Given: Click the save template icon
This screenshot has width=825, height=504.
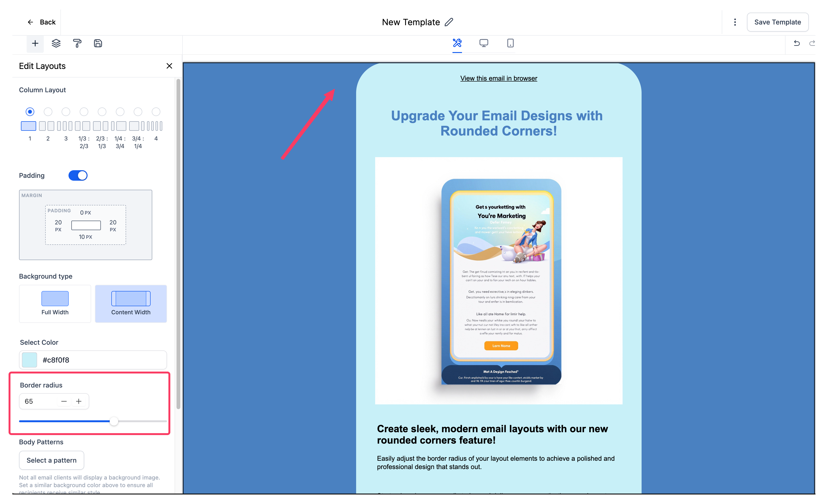Looking at the screenshot, I should 98,44.
